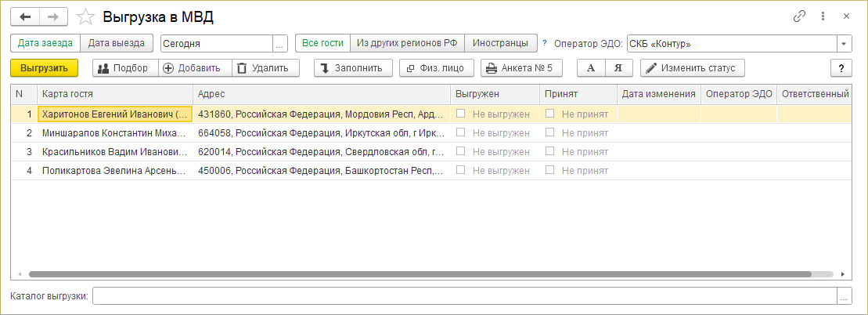This screenshot has height=315, width=868.
Task: Open folder chooser for Каталог выгрузки
Action: (844, 296)
